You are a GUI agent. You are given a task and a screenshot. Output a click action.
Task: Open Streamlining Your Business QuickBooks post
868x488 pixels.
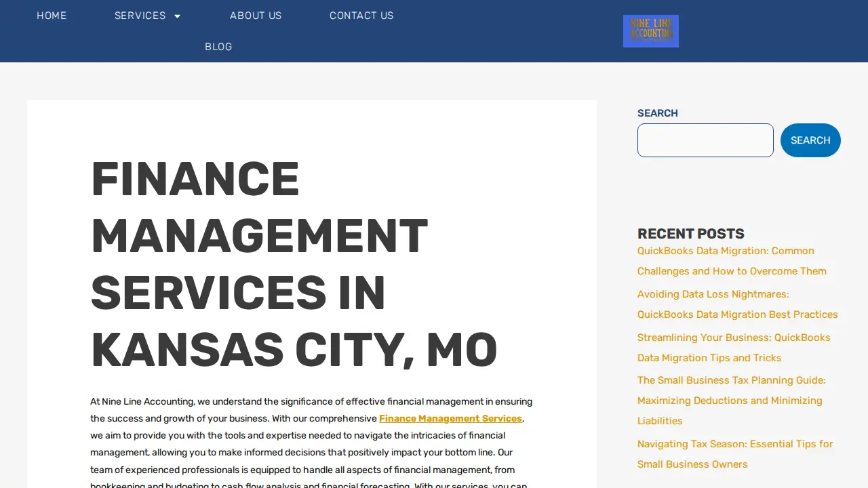click(x=734, y=348)
